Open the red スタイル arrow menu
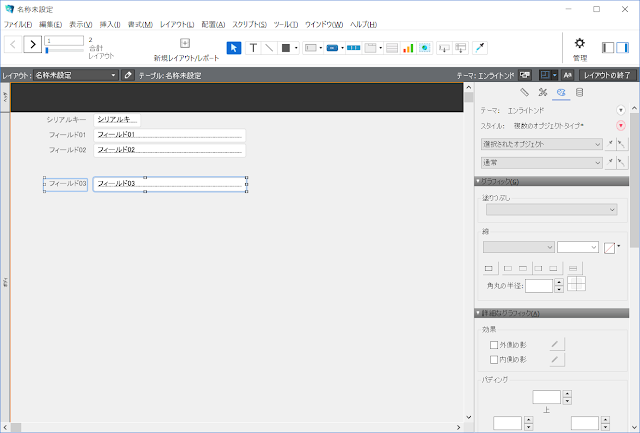Viewport: 640px width, 433px height. point(620,126)
